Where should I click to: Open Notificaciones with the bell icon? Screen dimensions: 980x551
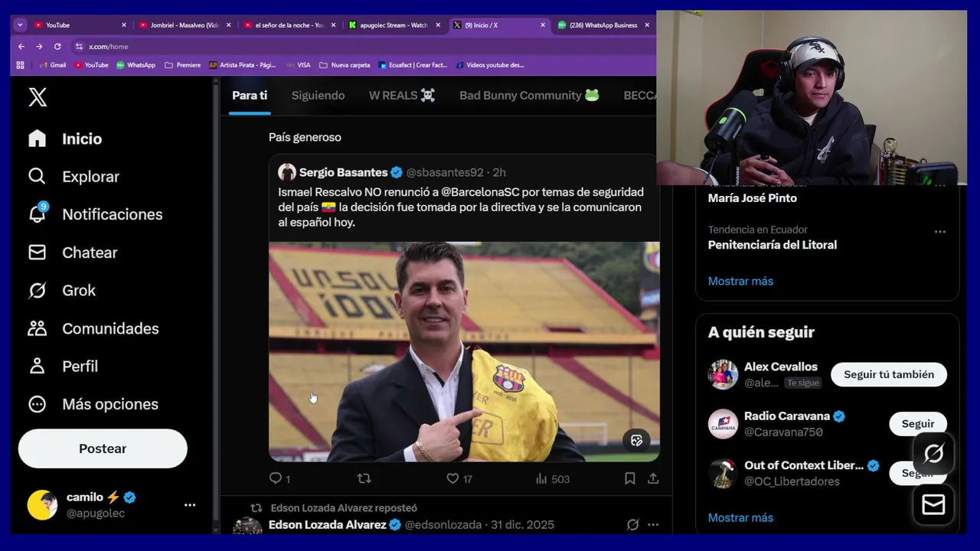pos(95,214)
